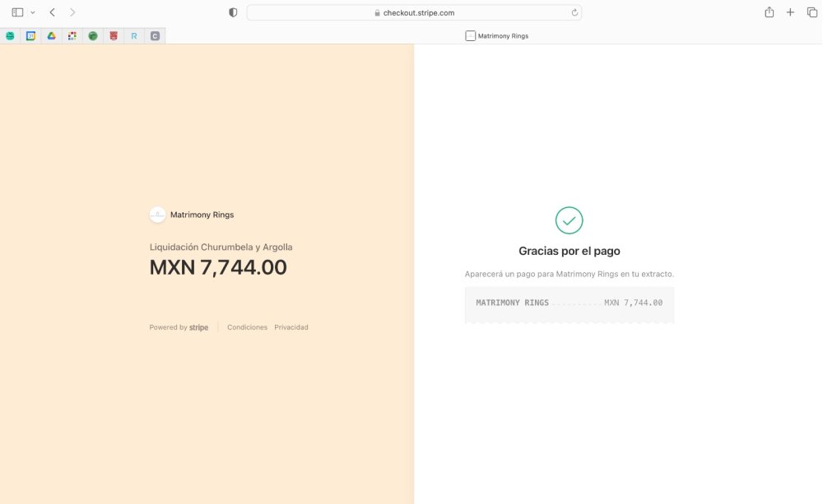Open the red shield pinned tab

tap(114, 35)
